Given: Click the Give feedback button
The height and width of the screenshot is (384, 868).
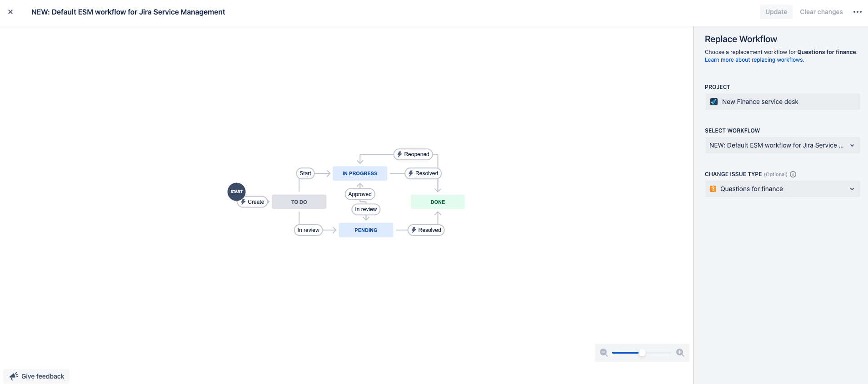Looking at the screenshot, I should click(x=36, y=376).
